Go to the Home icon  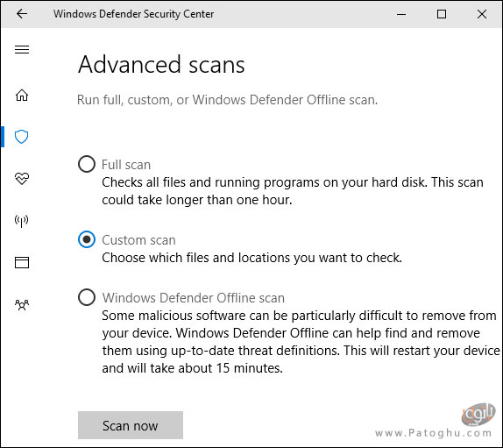tap(22, 95)
